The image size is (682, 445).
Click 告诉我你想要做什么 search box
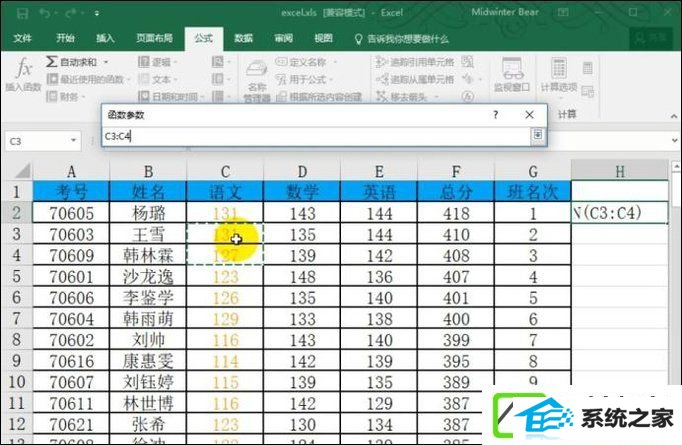click(402, 39)
